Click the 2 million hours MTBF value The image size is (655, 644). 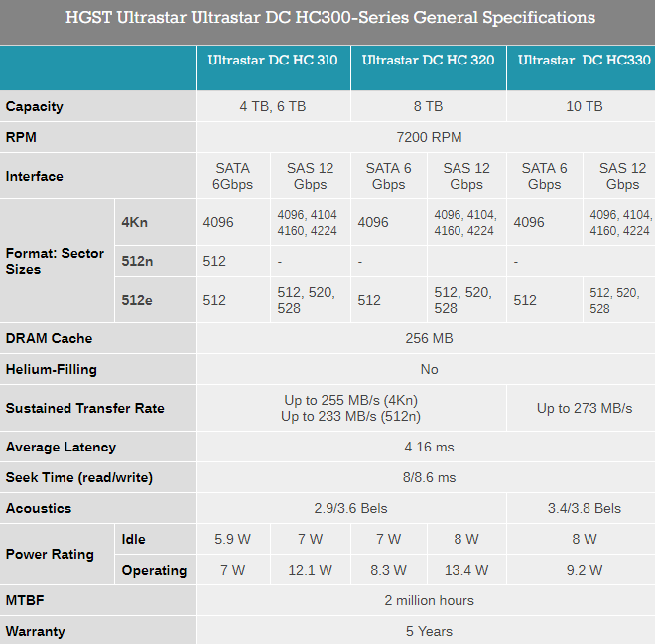[x=428, y=600]
